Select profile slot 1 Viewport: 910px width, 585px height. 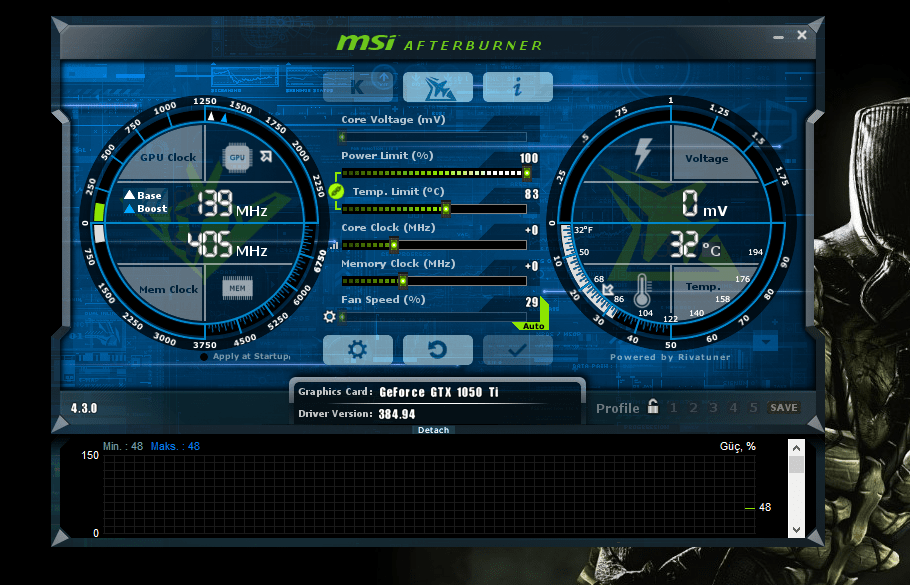674,407
